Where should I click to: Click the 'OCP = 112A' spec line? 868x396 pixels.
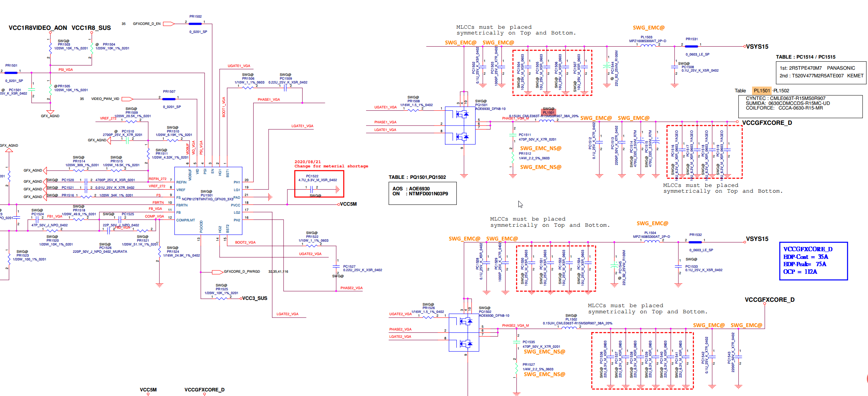click(x=800, y=272)
